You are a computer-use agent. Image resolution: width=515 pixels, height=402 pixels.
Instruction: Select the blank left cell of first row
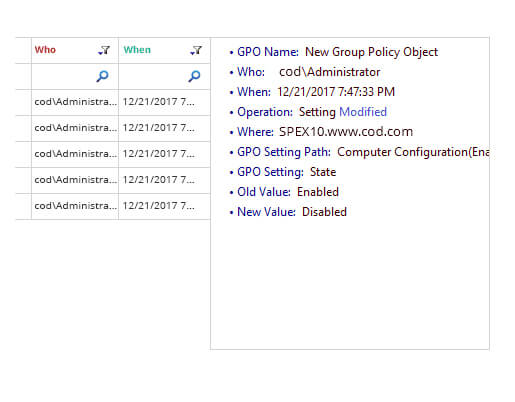pyautogui.click(x=23, y=102)
